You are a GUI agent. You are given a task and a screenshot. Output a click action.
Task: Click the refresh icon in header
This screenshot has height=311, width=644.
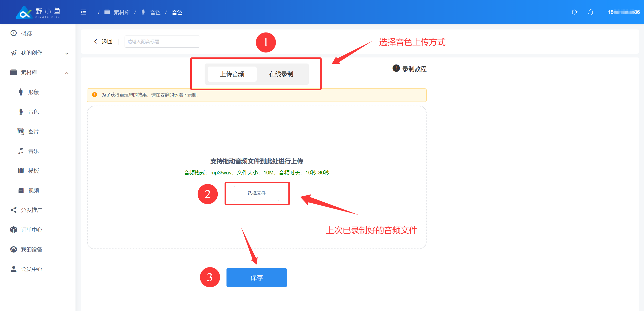tap(574, 12)
